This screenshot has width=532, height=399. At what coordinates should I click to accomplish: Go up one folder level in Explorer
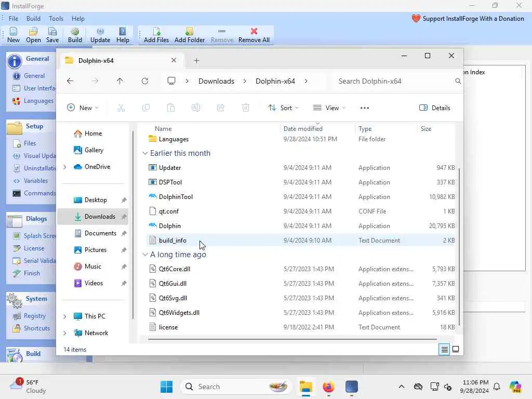coord(120,81)
